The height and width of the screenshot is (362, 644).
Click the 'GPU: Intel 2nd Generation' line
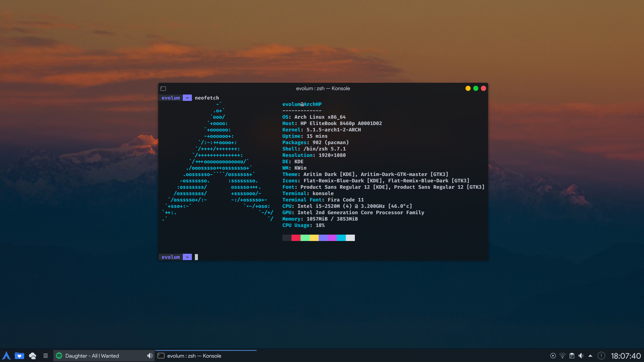pos(353,213)
